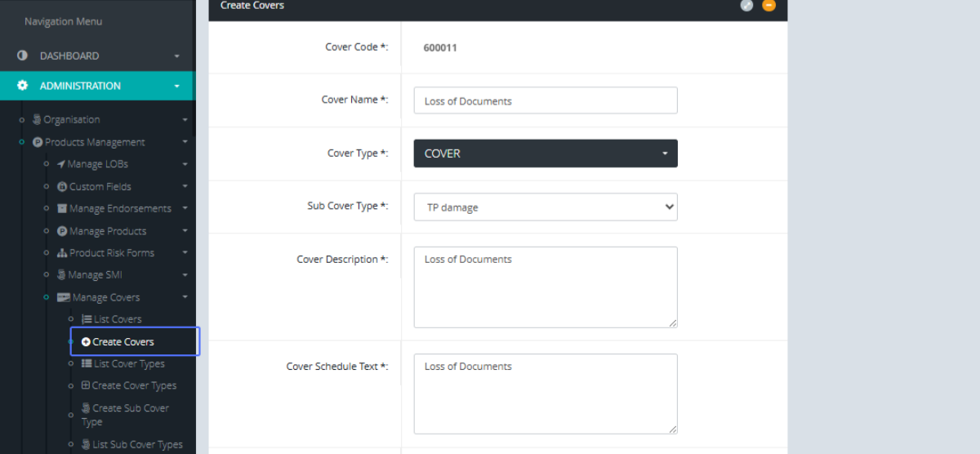Screen dimensions: 980x454
Task: Go to List Covers
Action: point(117,319)
